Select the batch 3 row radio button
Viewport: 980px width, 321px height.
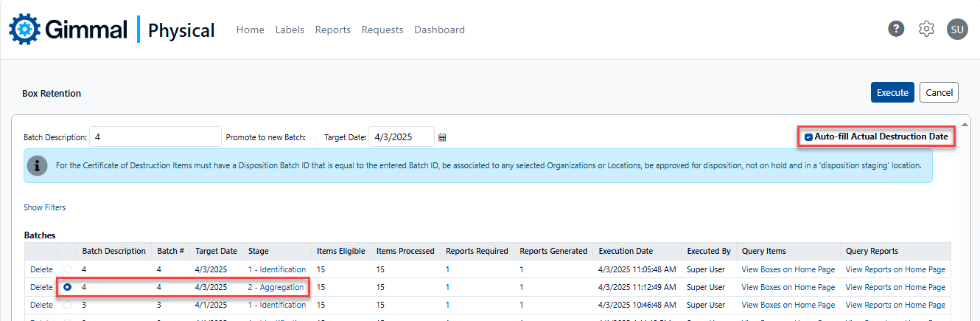[67, 305]
